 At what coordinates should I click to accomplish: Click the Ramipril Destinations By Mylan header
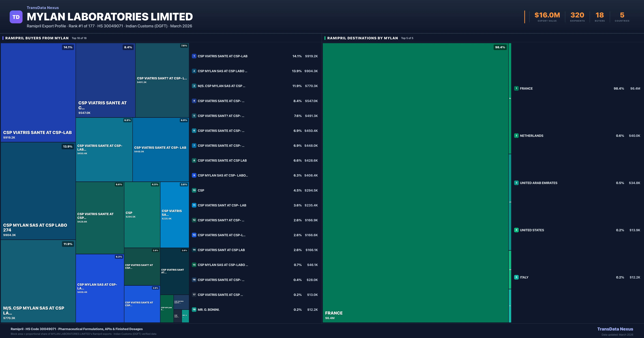(362, 38)
